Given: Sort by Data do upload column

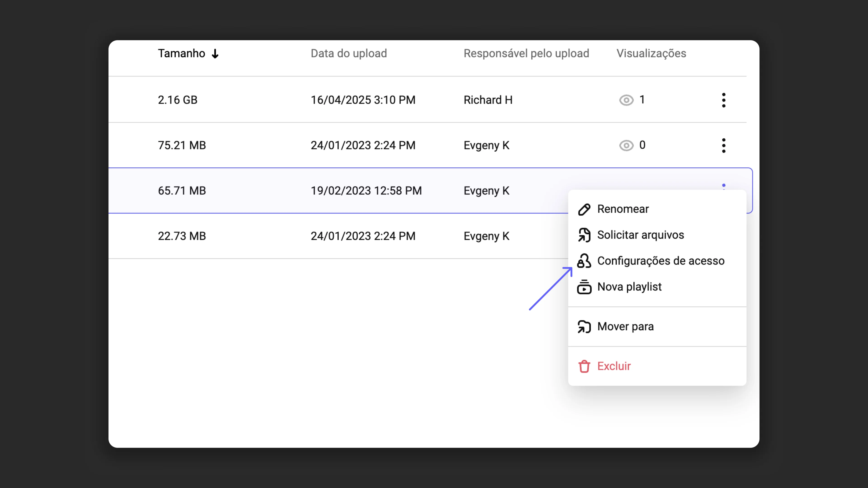Looking at the screenshot, I should coord(349,54).
